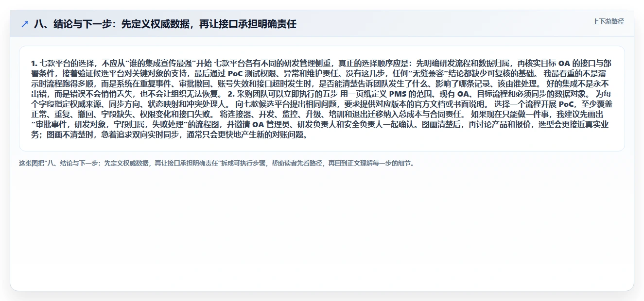Click the '上下游路径' label

[608, 22]
